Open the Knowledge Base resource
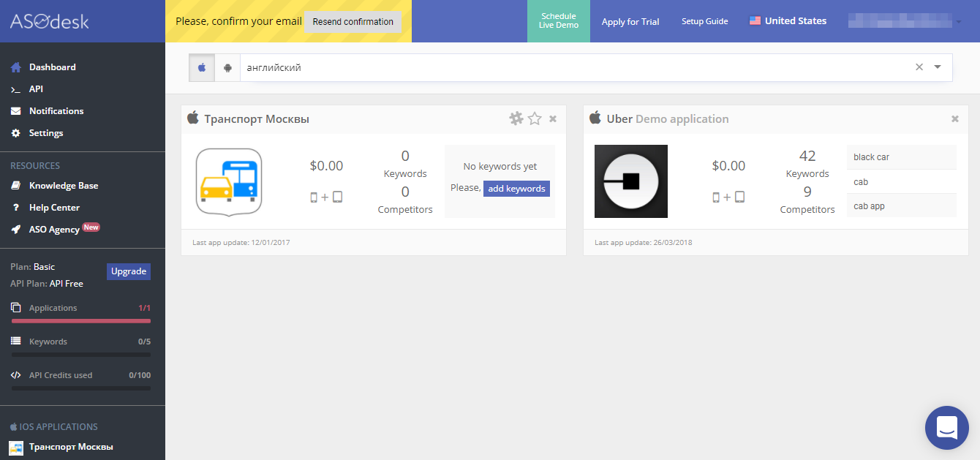 [x=63, y=185]
